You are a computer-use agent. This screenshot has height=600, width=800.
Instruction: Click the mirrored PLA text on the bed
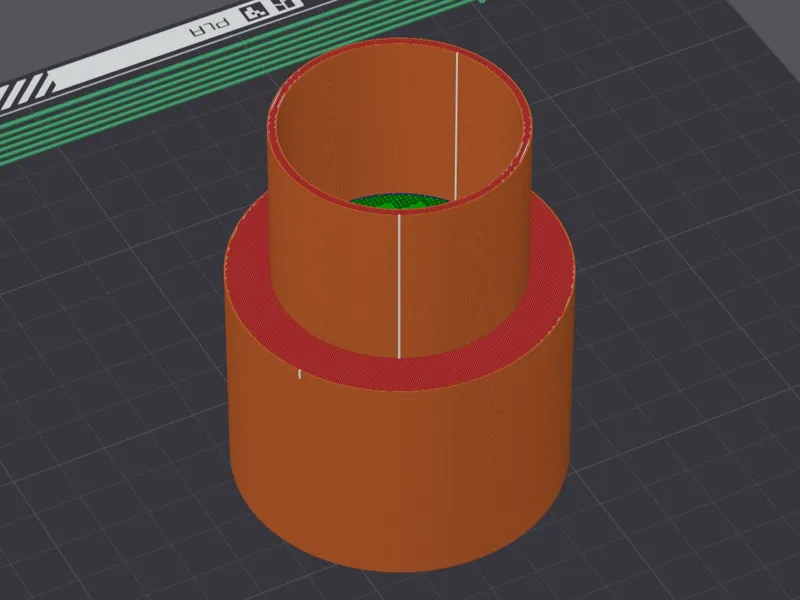point(209,29)
